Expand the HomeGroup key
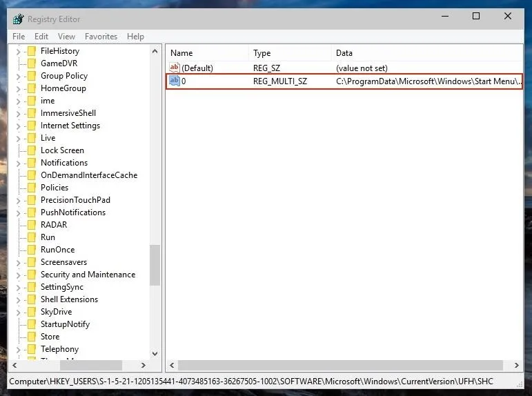Screen dimensions: 532x396 point(19,89)
